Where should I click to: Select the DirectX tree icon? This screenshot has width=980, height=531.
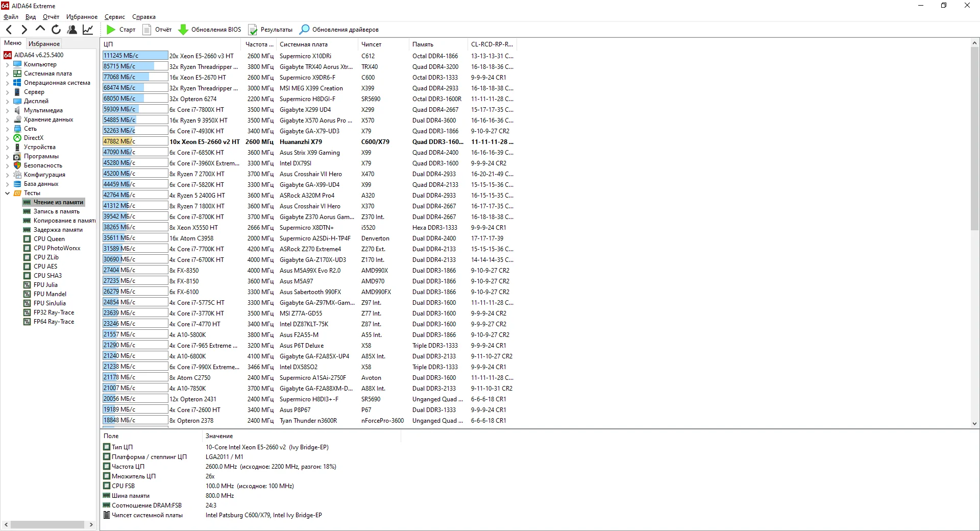coord(17,138)
